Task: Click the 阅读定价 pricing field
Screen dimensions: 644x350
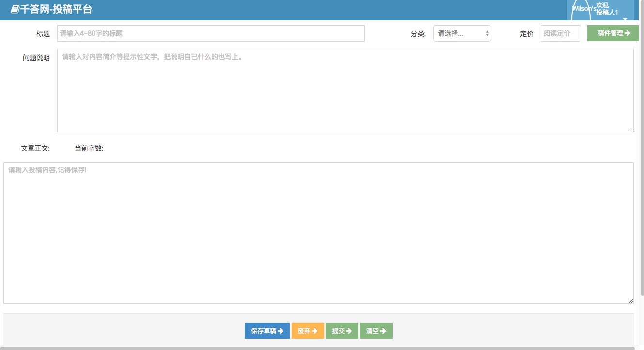Action: click(x=560, y=33)
